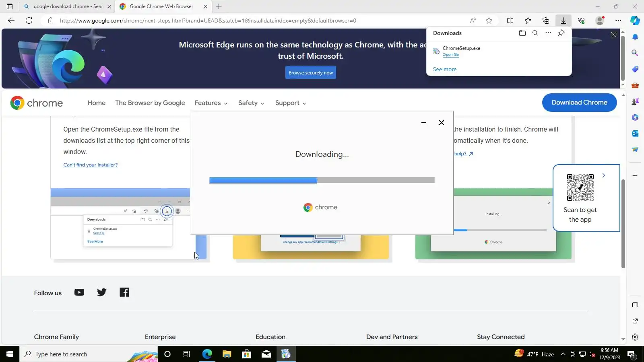Open the Windows Start menu
This screenshot has height=362, width=644.
click(10, 354)
